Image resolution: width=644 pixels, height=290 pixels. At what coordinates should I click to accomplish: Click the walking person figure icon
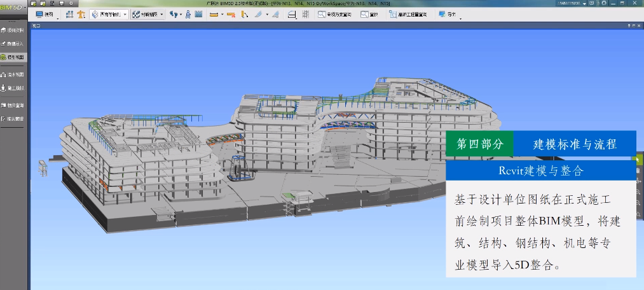click(188, 13)
